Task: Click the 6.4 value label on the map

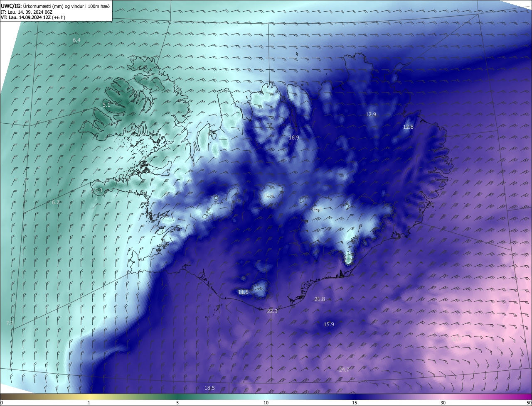Action: pos(76,40)
